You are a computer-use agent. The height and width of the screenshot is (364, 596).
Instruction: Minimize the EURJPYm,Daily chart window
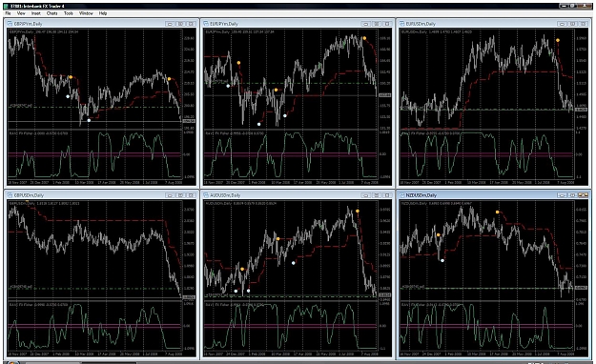tap(365, 24)
